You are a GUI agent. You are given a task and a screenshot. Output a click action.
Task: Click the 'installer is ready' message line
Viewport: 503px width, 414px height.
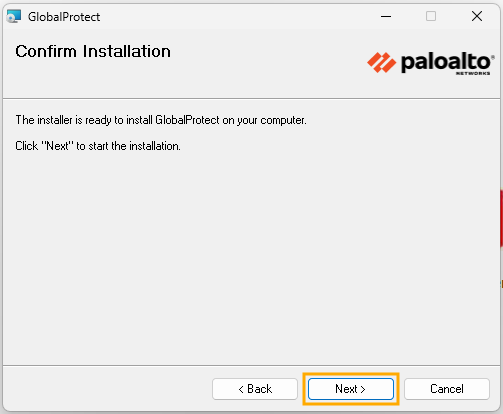(x=161, y=120)
